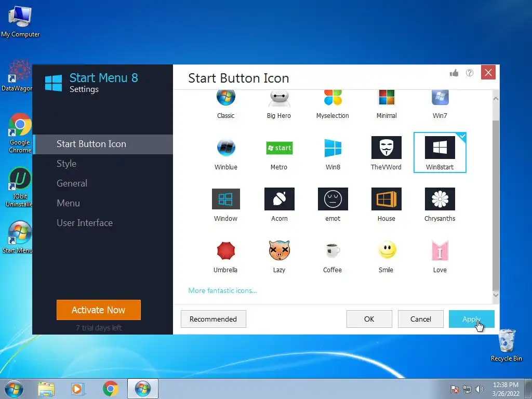Screen dimensions: 532x399
Task: Click the selected Win8start icon
Action: coord(440,153)
